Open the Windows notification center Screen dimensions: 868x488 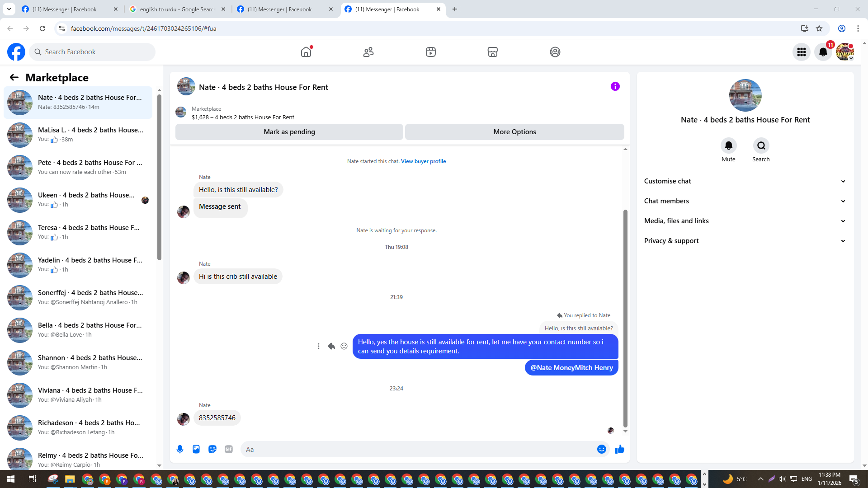click(854, 479)
